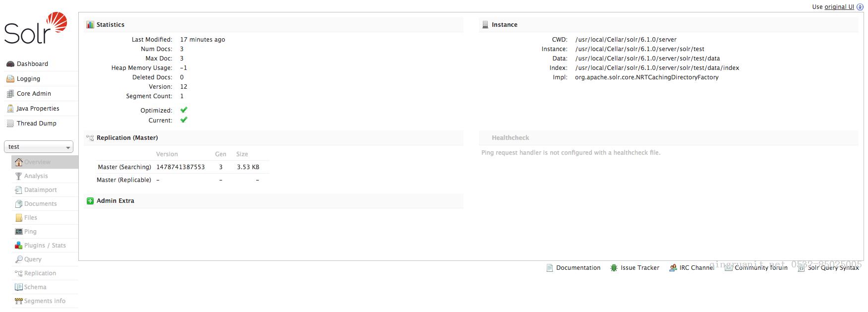868x312 pixels.
Task: Go to the Logging menu item
Action: pos(28,79)
